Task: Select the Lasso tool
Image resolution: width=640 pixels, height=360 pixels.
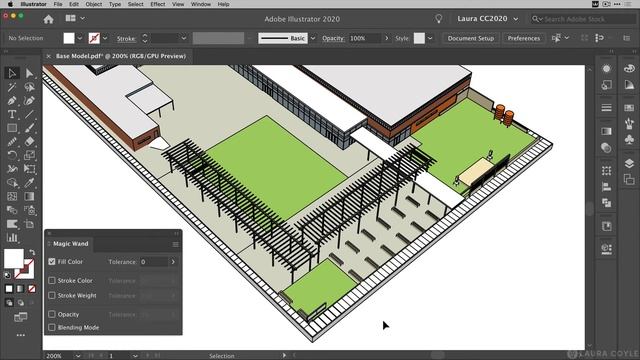Action: [29, 87]
